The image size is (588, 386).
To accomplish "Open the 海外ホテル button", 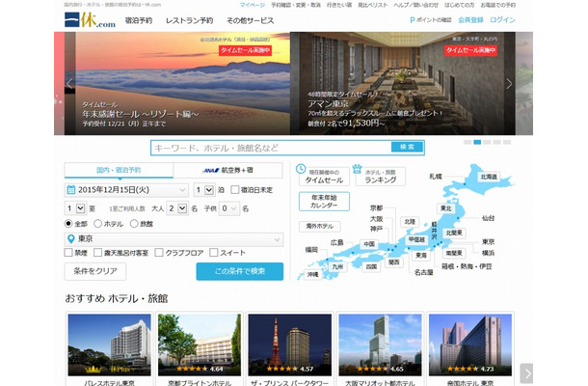I will [320, 227].
